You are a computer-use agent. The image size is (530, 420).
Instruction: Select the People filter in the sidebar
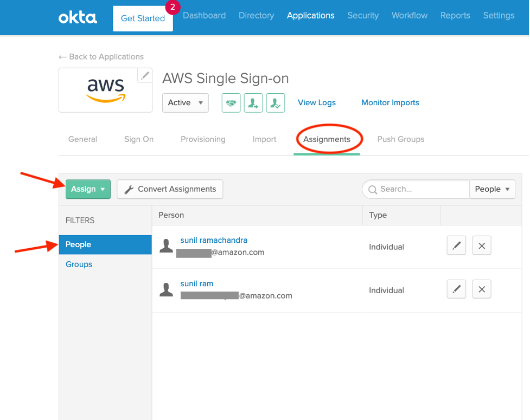(78, 244)
